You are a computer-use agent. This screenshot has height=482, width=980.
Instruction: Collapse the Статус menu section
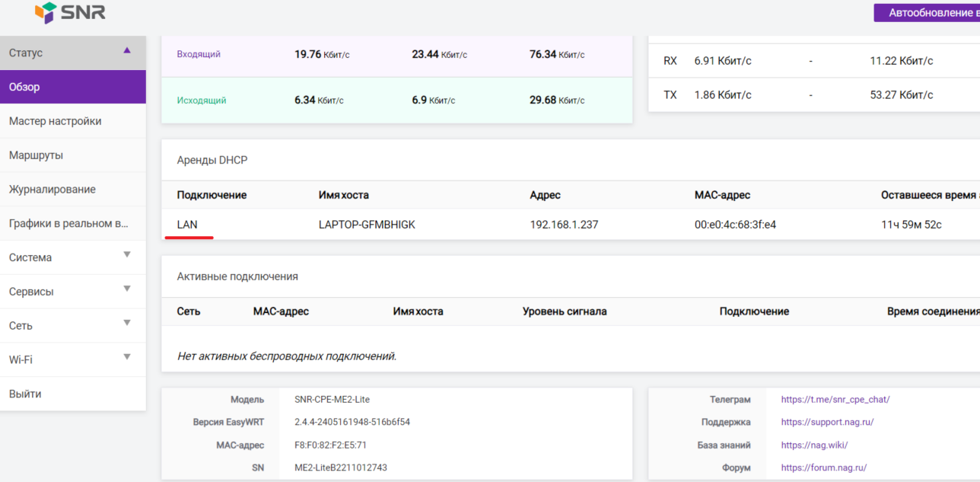pos(127,51)
